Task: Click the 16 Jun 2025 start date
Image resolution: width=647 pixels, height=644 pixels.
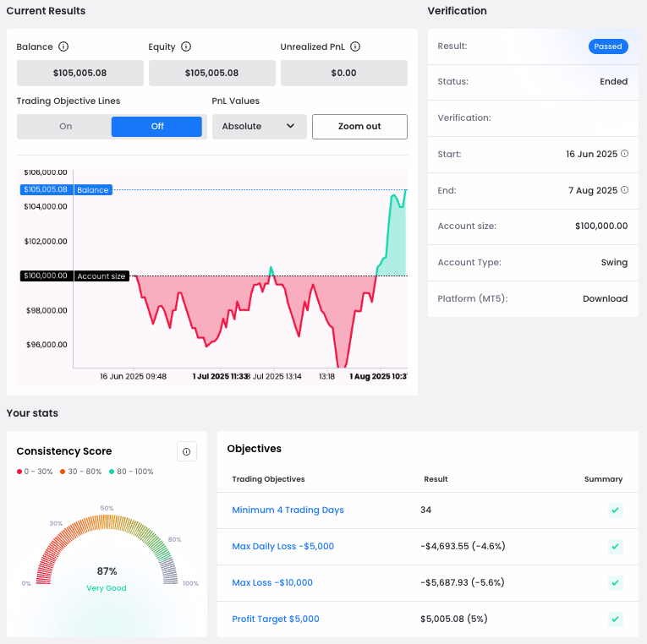Action: tap(591, 154)
